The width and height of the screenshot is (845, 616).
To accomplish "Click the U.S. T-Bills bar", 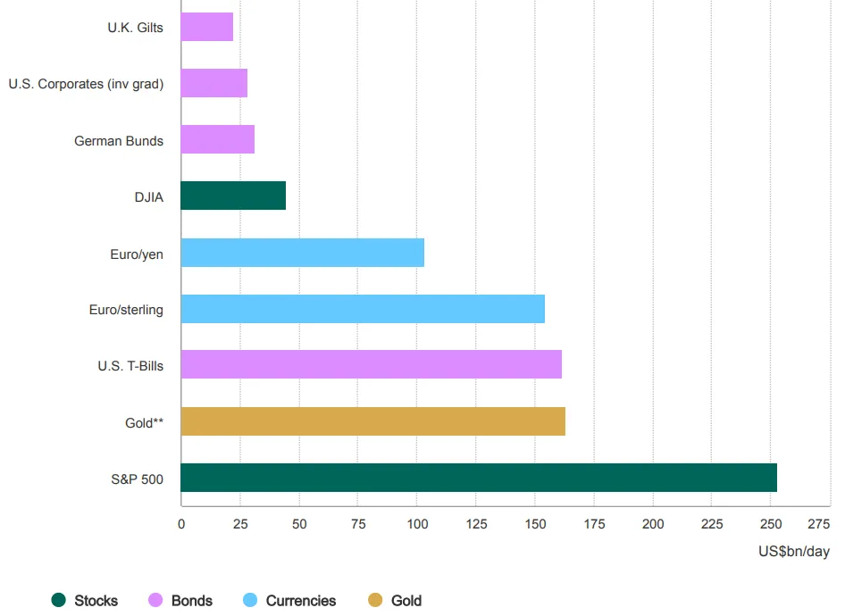I will point(371,365).
